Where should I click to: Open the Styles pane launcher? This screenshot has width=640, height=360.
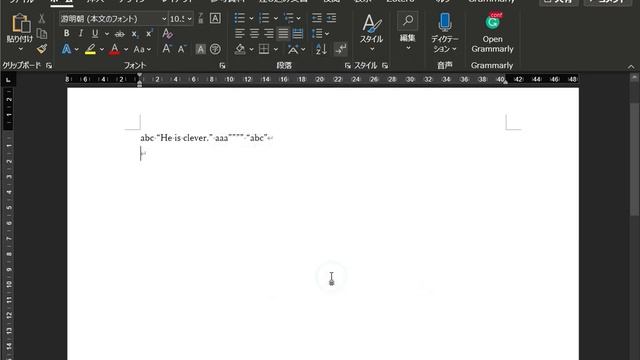click(385, 65)
